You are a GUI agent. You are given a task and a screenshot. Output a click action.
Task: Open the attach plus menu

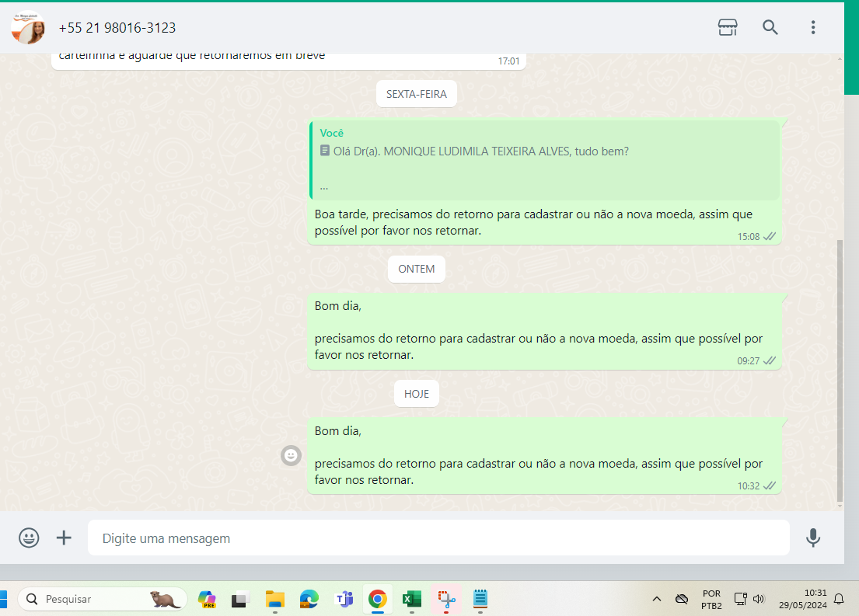[x=64, y=538]
